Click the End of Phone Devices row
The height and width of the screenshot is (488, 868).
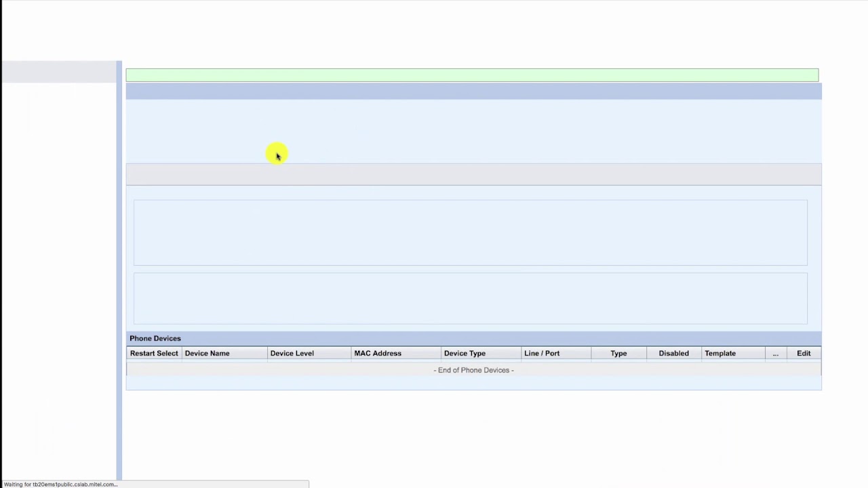tap(473, 370)
